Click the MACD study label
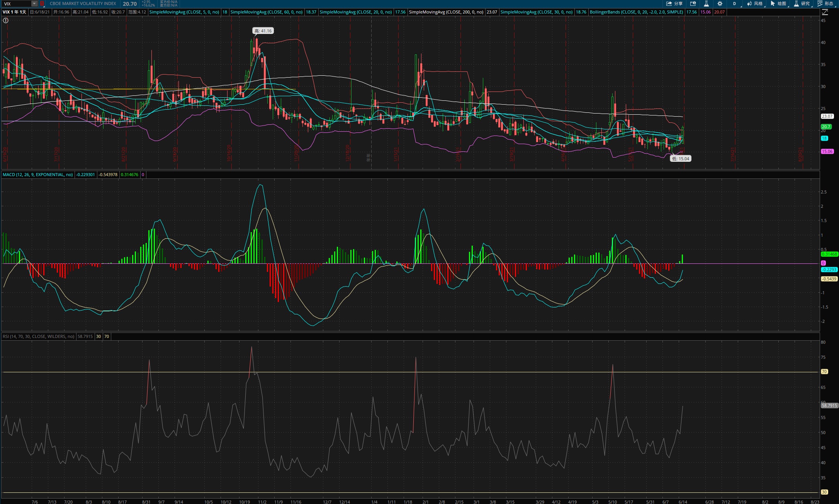The image size is (839, 504). click(x=37, y=175)
